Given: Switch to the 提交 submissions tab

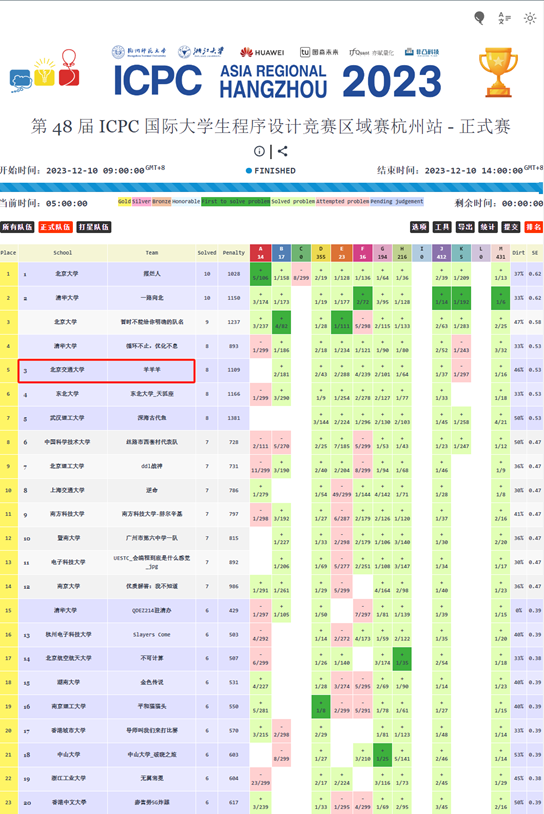Looking at the screenshot, I should tap(511, 227).
